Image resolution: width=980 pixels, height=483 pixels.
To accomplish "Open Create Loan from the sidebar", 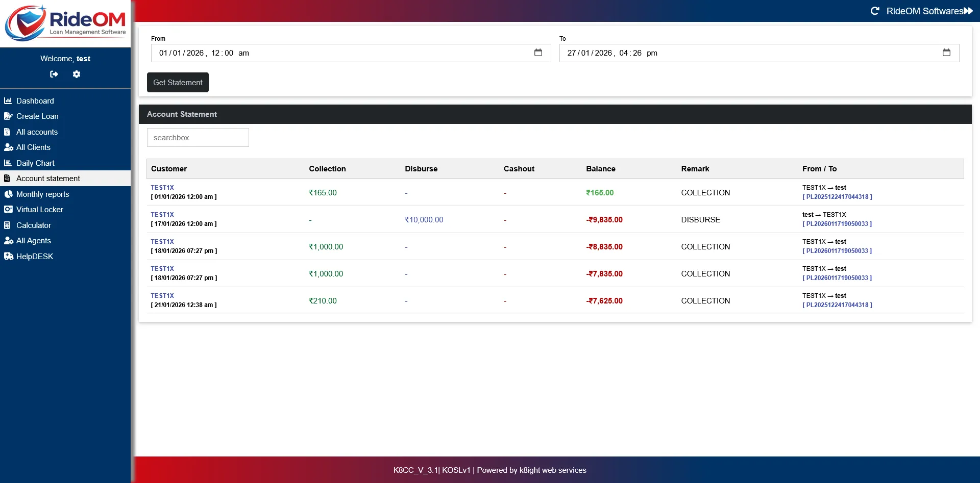I will click(x=37, y=116).
